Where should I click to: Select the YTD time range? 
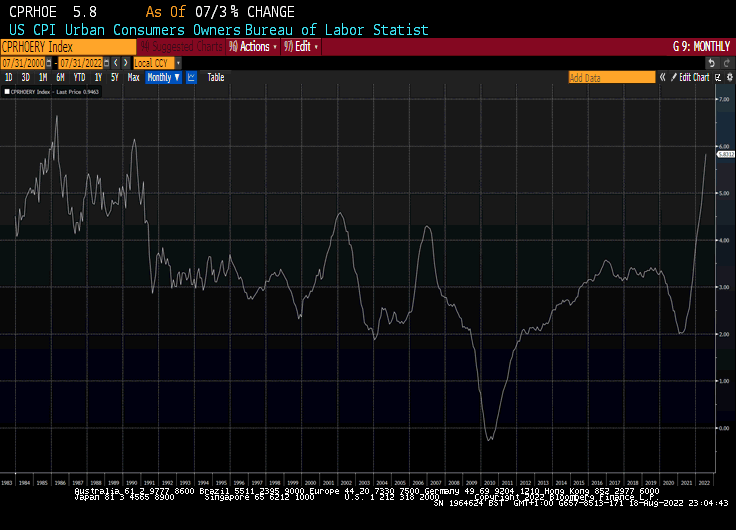(79, 77)
